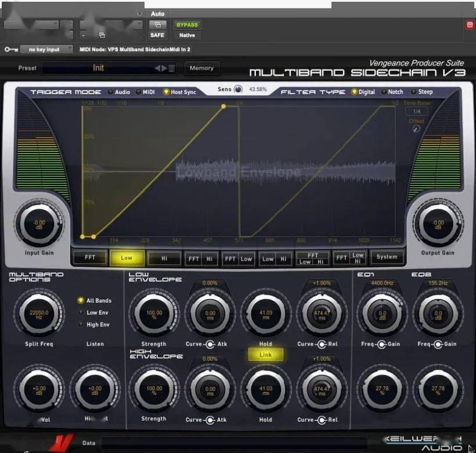This screenshot has width=476, height=453.
Task: Open the System panel
Action: 387,257
